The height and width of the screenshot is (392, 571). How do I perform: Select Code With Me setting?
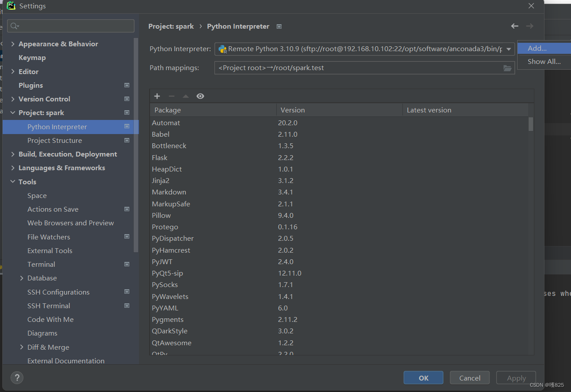50,319
